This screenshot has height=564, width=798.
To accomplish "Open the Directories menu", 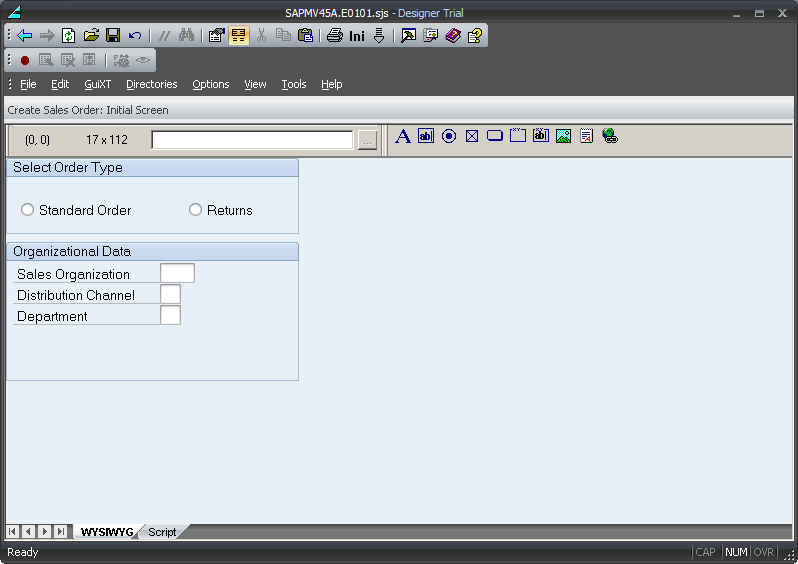I will coord(151,84).
